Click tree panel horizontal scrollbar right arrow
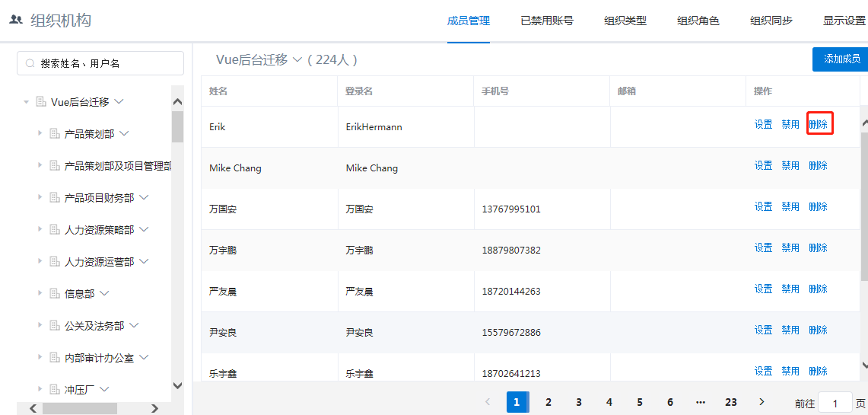868x415 pixels. [x=155, y=409]
